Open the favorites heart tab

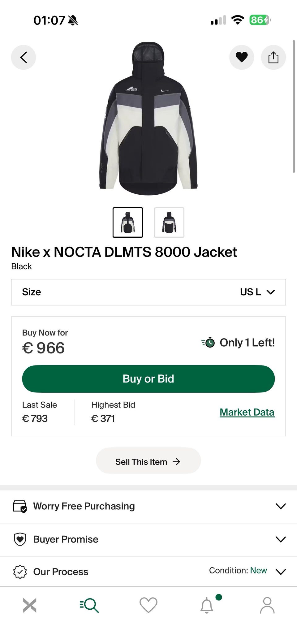(x=148, y=605)
